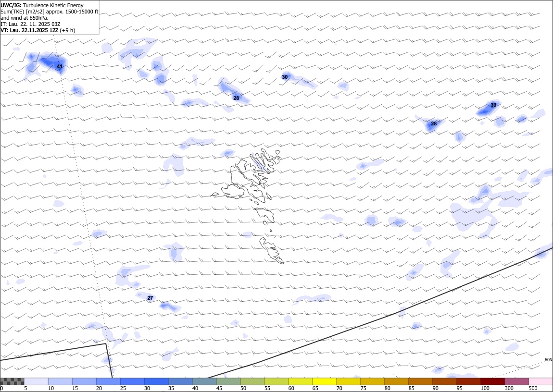Select the 80–85 orange-brown legend swatch
This screenshot has width=553, height=392.
[x=396, y=381]
